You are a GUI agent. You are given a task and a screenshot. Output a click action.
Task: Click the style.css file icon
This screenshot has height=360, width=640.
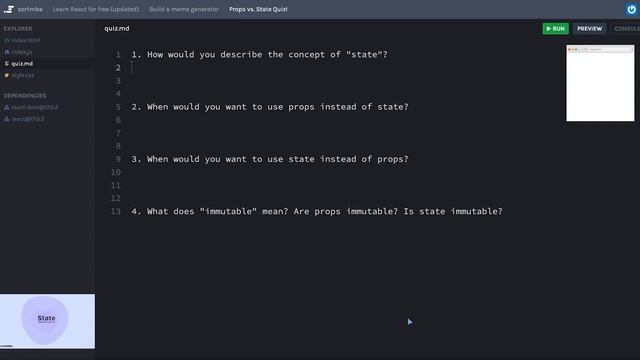[x=7, y=76]
